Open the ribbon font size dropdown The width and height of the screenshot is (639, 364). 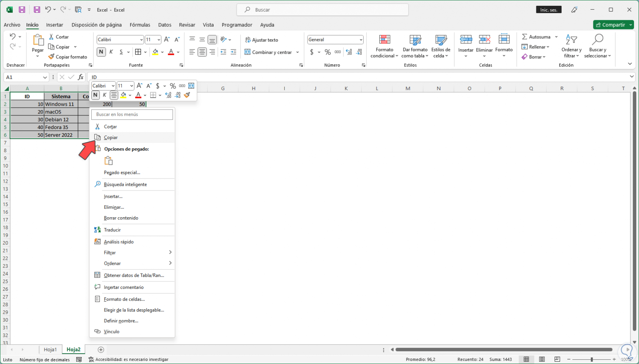pos(159,39)
